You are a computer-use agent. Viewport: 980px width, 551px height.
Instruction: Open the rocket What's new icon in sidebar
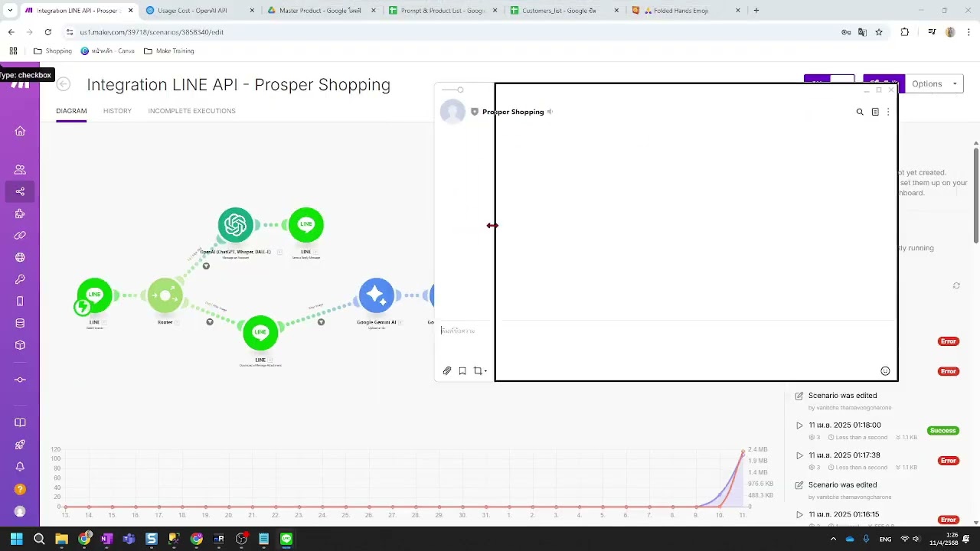click(20, 445)
